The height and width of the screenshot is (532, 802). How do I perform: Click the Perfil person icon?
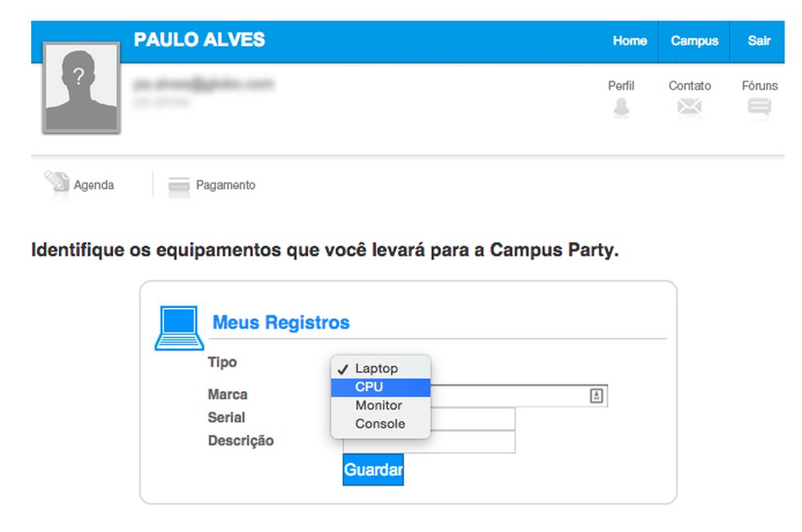(621, 107)
